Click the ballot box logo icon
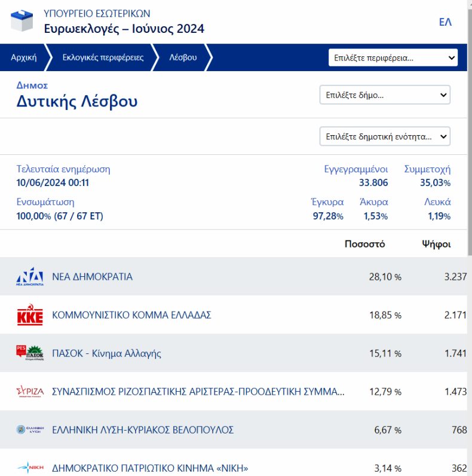The height and width of the screenshot is (476, 472). [22, 20]
